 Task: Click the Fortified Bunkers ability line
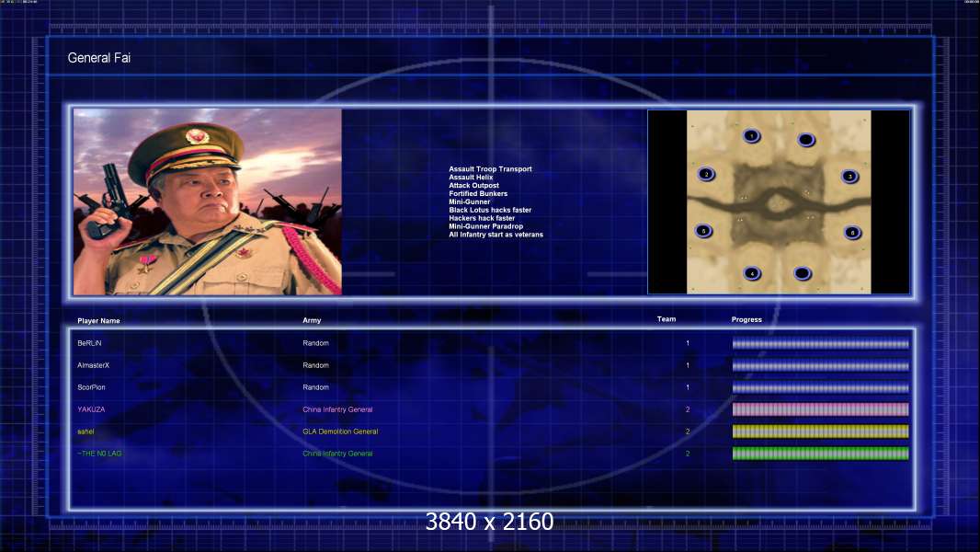[478, 194]
